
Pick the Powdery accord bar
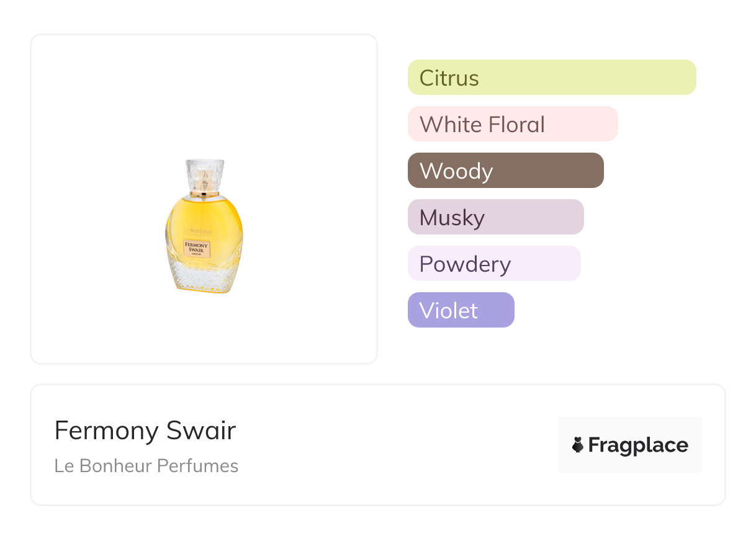493,264
